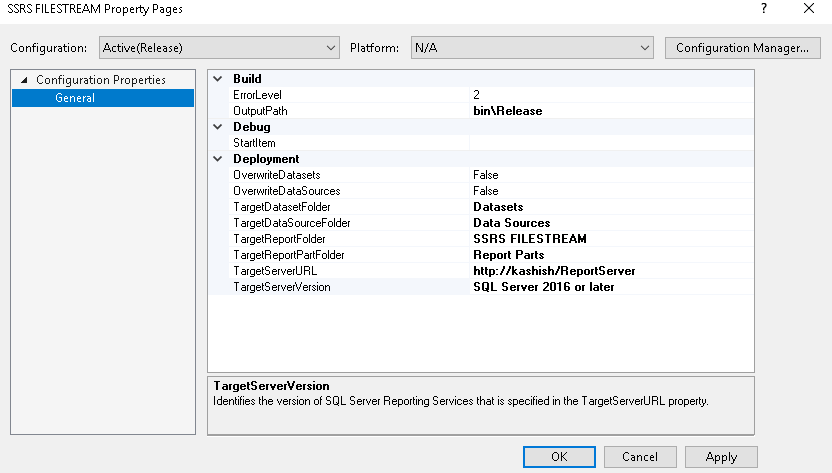Collapse the Build section

(x=218, y=78)
